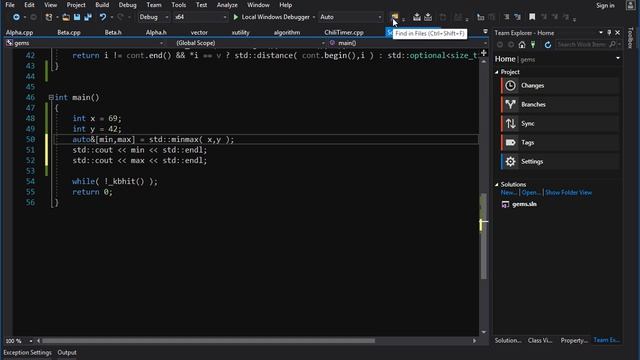The width and height of the screenshot is (640, 360).
Task: Click the Undo arrow icon
Action: click(x=102, y=17)
